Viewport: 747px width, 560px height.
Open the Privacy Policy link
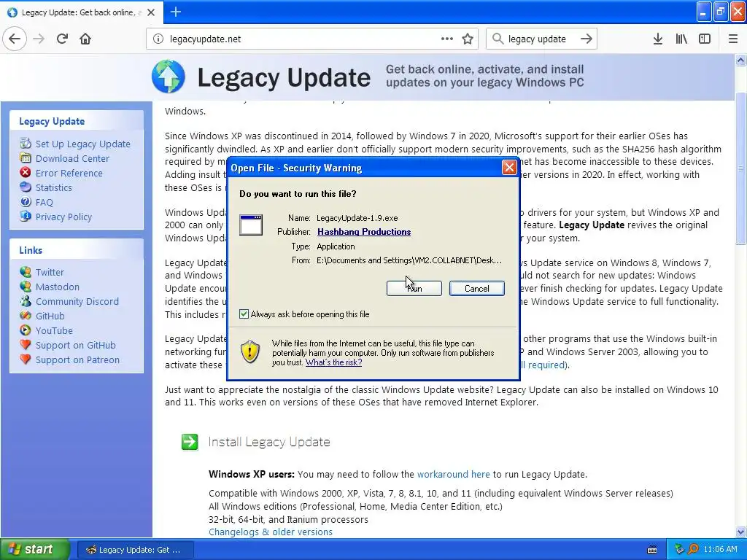tap(64, 217)
